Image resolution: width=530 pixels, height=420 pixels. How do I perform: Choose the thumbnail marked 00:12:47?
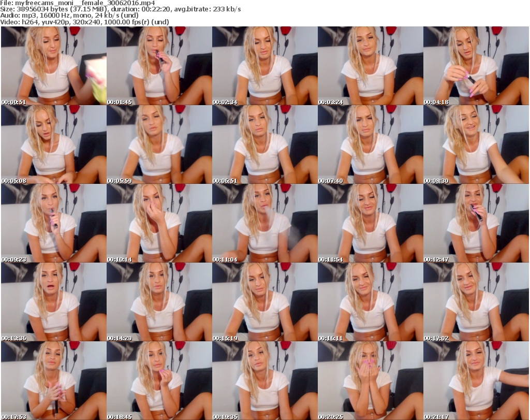[476, 223]
